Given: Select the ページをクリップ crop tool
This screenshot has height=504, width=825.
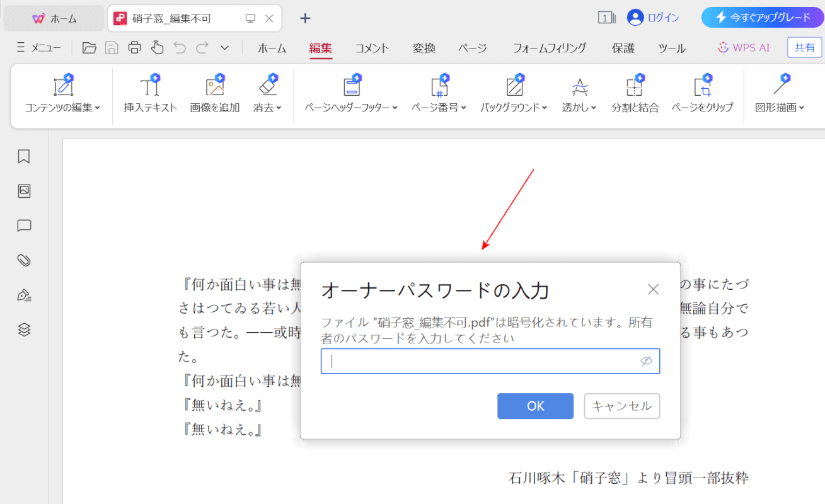Looking at the screenshot, I should click(x=702, y=94).
